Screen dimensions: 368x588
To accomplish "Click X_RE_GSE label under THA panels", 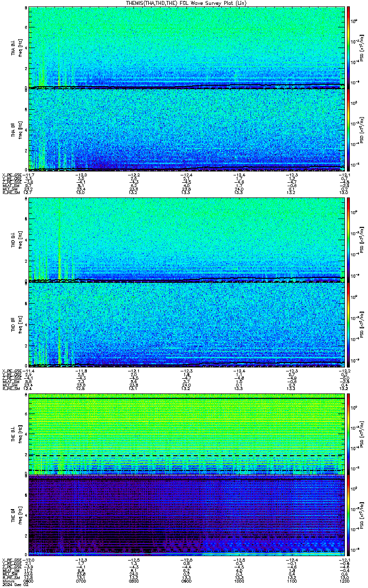I will (11, 175).
